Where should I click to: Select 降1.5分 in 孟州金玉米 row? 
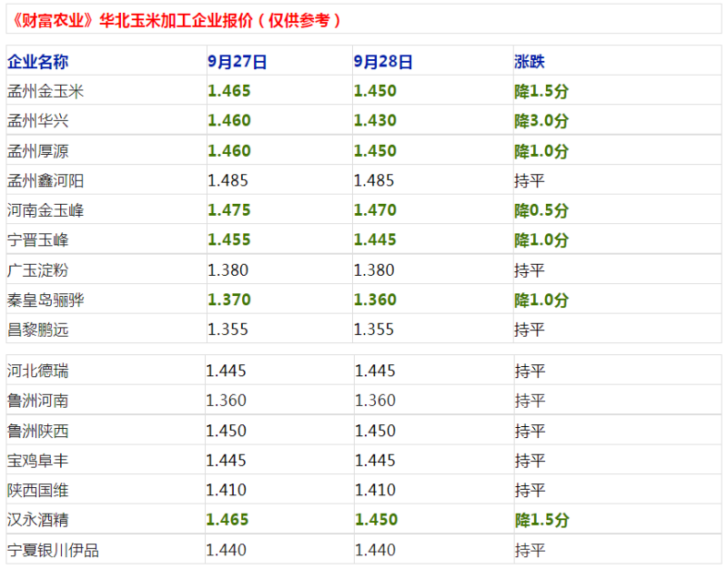point(541,91)
